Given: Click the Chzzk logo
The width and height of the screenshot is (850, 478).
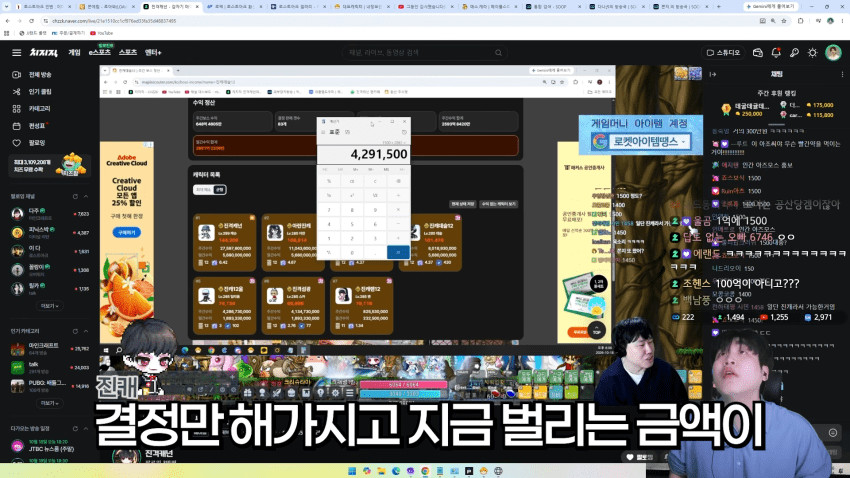Looking at the screenshot, I should 43,53.
